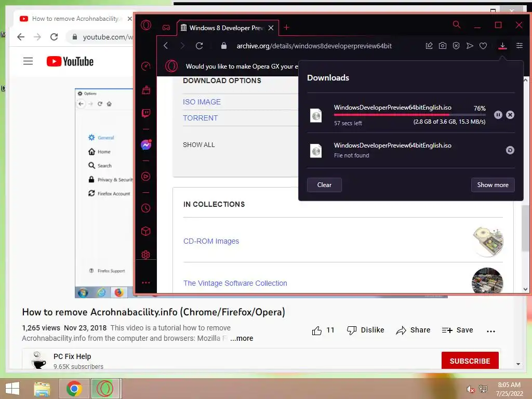Bookmark page with the heart icon
The height and width of the screenshot is (399, 532).
click(483, 46)
